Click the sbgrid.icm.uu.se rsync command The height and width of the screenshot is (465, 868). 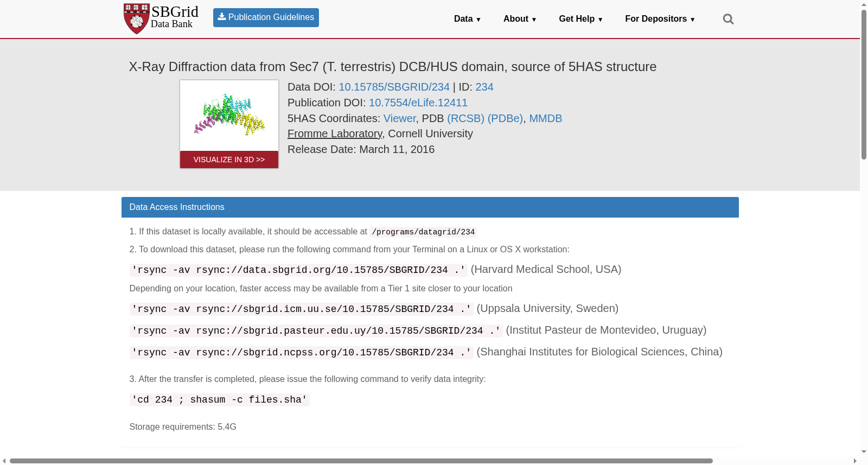(301, 309)
